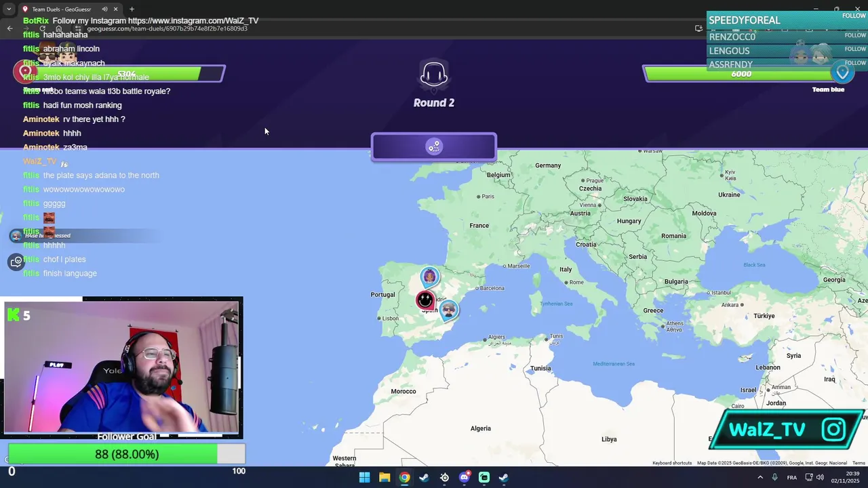Click the red team health bar

(129, 73)
